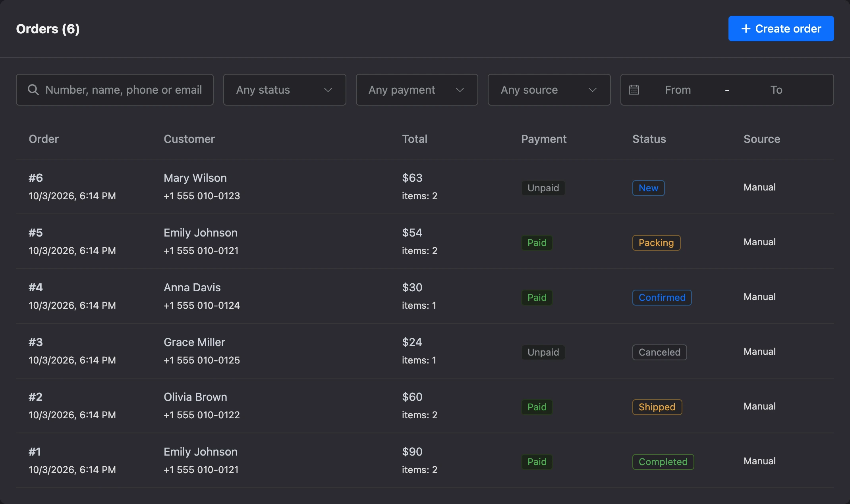Click the $60 total
Image resolution: width=850 pixels, height=504 pixels.
point(412,397)
